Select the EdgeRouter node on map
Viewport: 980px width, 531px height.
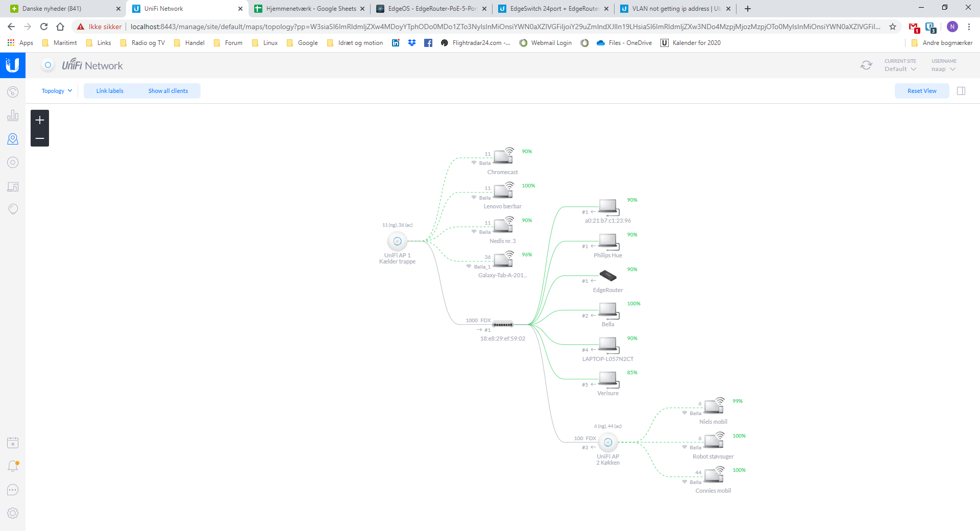(607, 276)
